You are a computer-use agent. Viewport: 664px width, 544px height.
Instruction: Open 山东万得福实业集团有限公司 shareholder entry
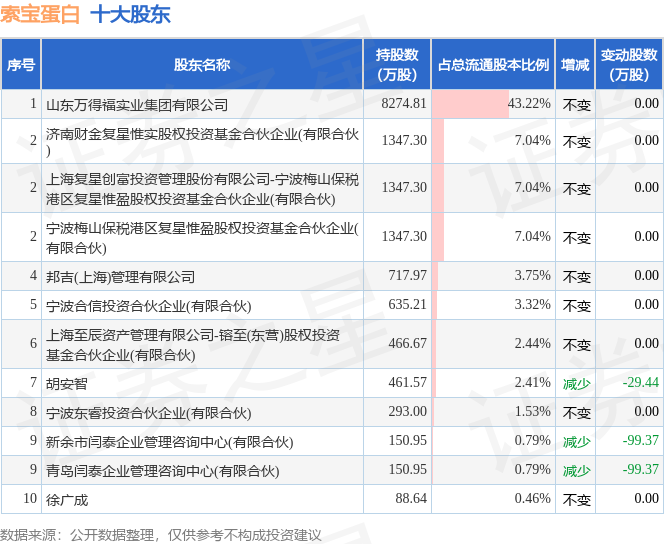point(137,104)
